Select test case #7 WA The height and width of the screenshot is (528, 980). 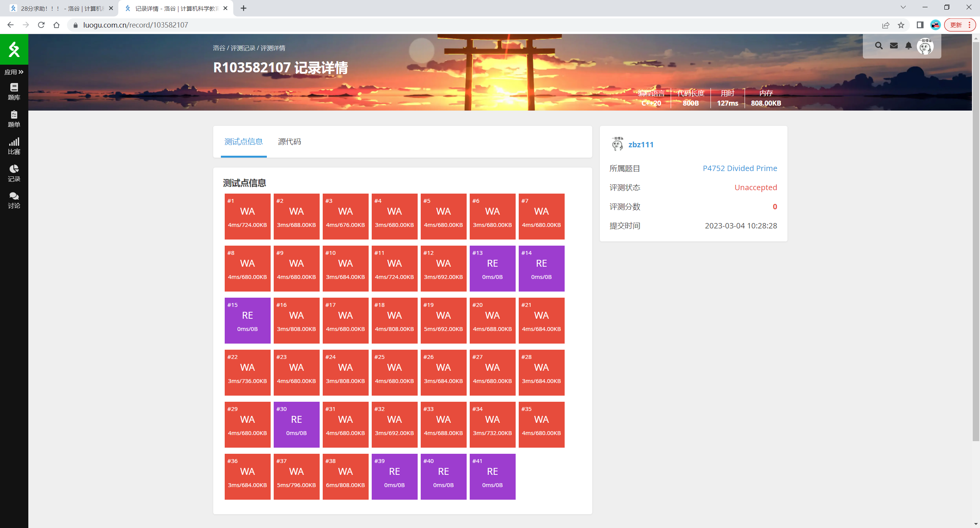click(x=541, y=217)
